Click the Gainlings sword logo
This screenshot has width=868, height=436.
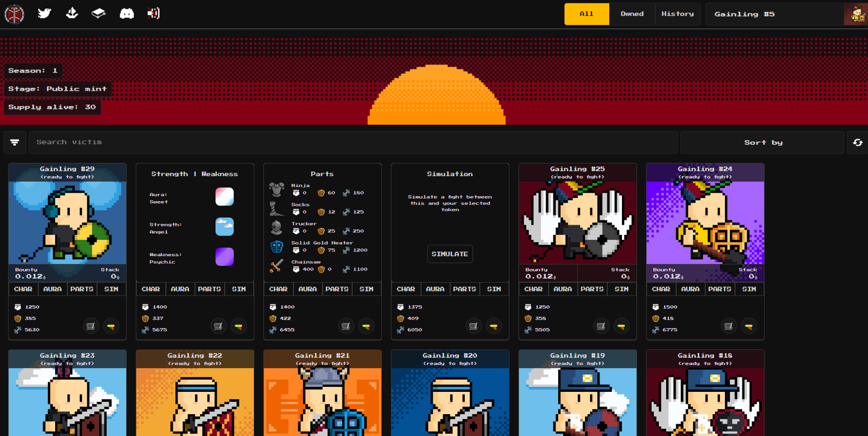[x=15, y=14]
